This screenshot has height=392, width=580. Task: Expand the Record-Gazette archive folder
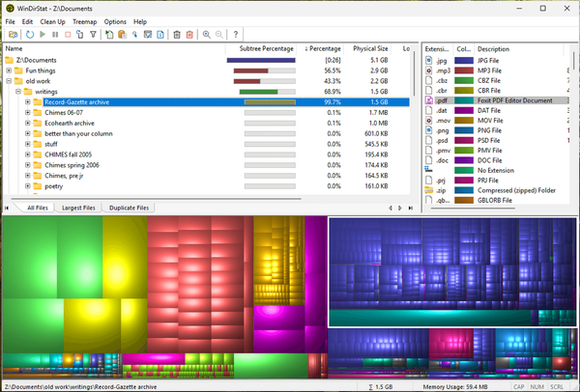[x=28, y=102]
